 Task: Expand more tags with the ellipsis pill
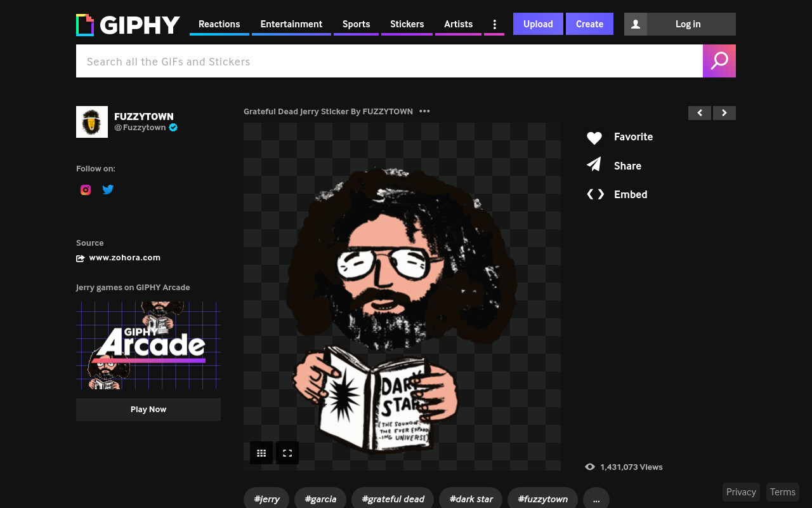[x=596, y=499]
